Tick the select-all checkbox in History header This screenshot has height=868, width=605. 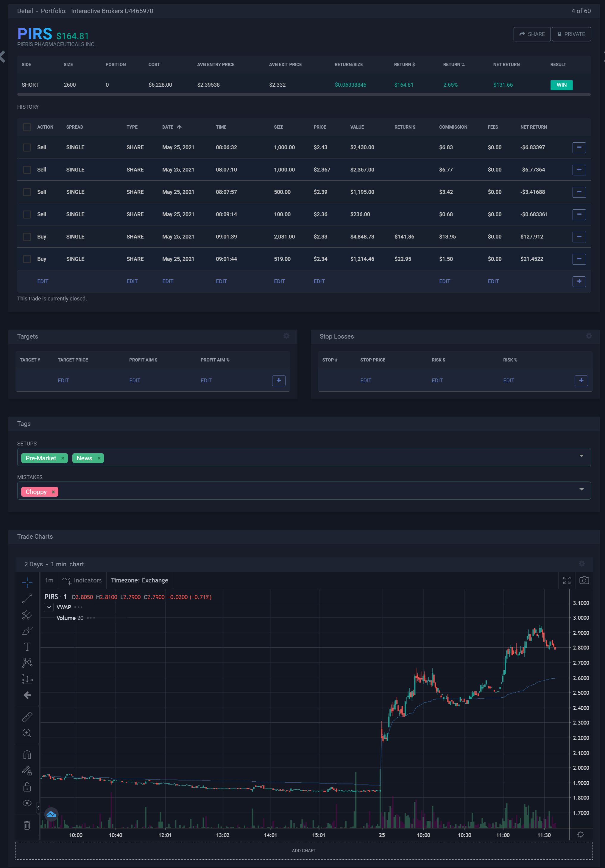click(27, 127)
